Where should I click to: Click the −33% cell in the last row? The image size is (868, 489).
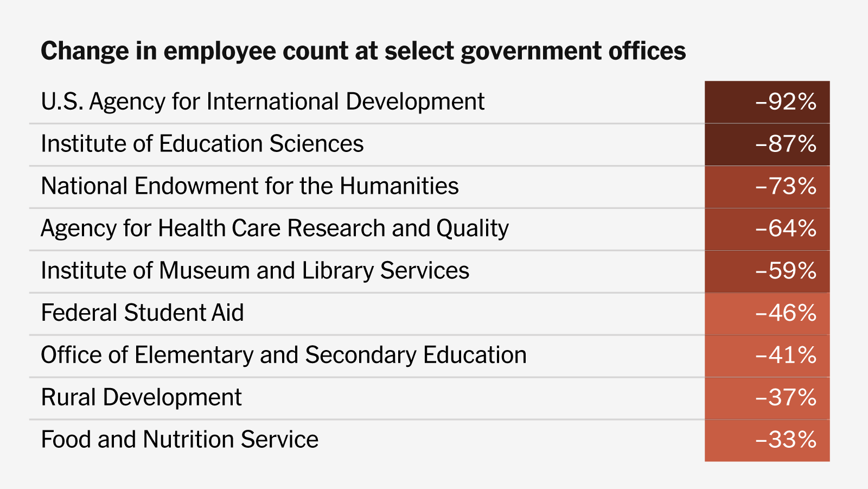[767, 440]
